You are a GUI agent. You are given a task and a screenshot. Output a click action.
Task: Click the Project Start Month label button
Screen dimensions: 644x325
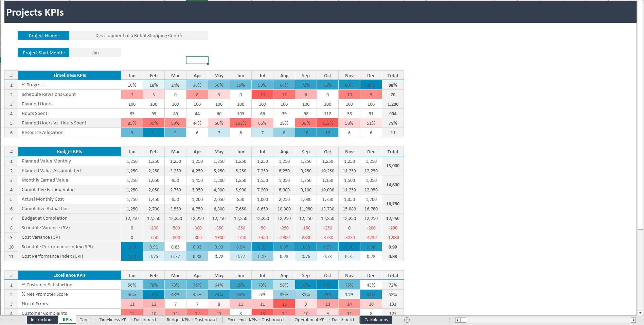43,52
